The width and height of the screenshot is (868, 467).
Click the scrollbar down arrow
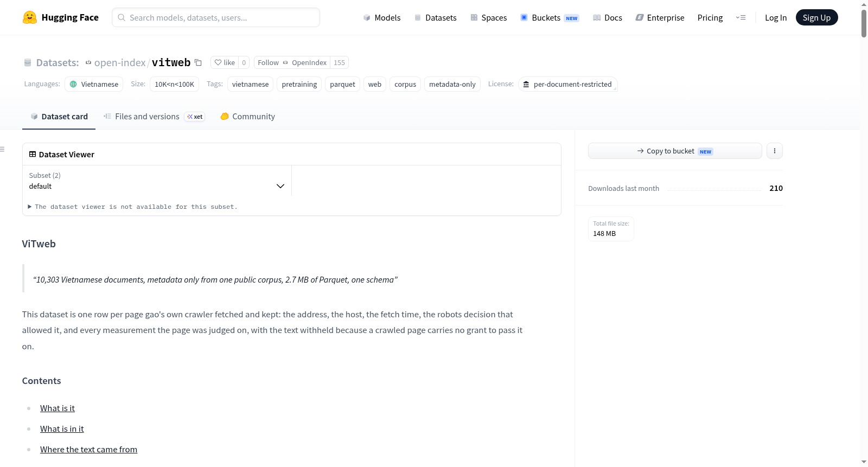point(864,462)
